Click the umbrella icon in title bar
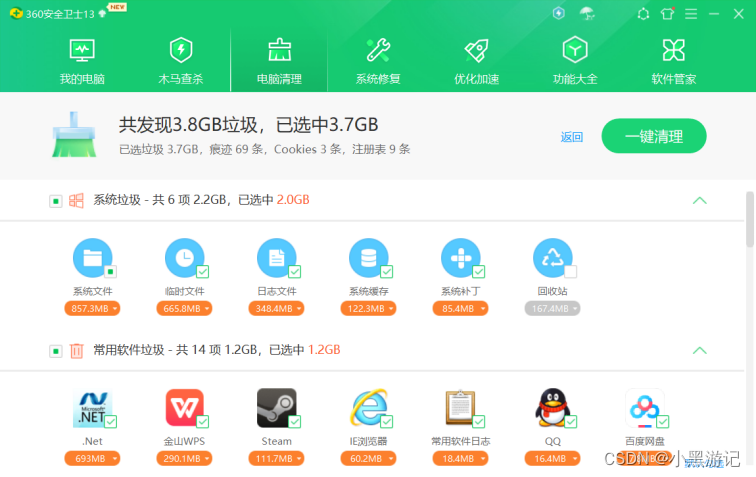756x477 pixels. click(x=587, y=14)
